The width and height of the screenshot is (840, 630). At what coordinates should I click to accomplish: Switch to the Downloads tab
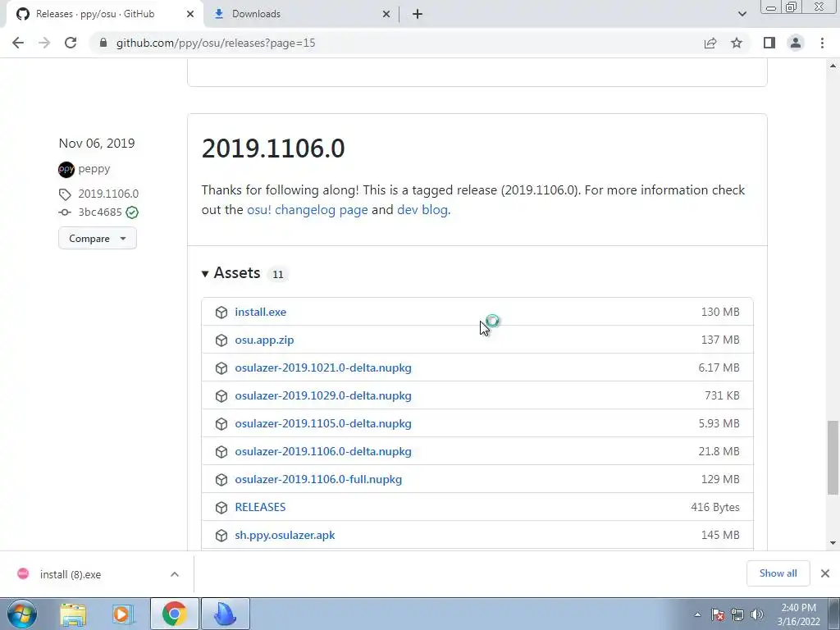(x=302, y=14)
